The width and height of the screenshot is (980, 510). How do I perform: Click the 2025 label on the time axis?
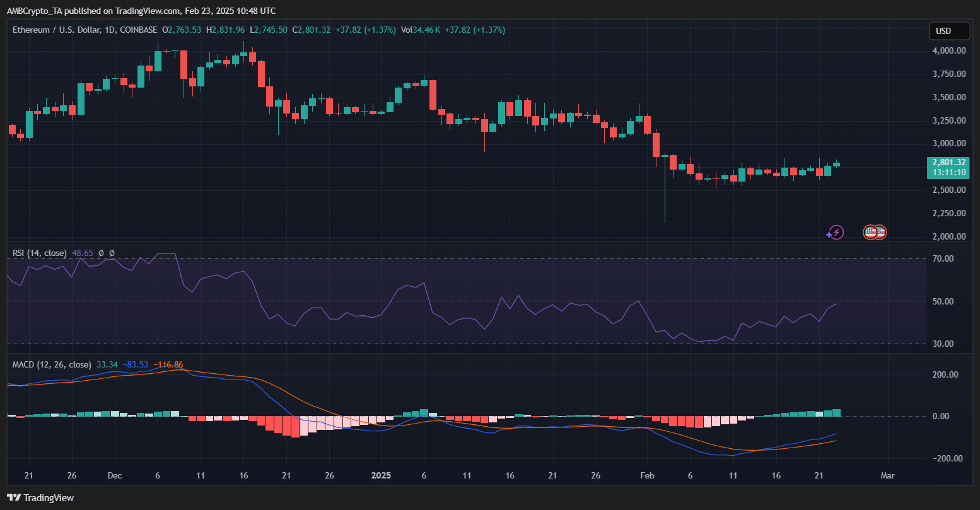[x=381, y=474]
